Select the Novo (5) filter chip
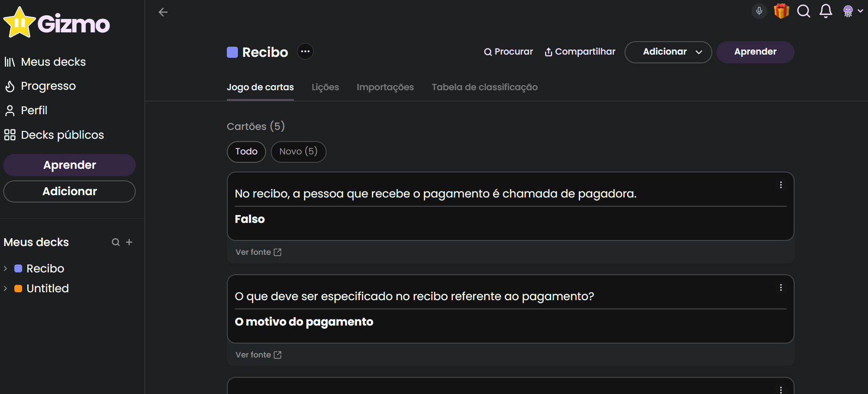868x394 pixels. point(298,152)
